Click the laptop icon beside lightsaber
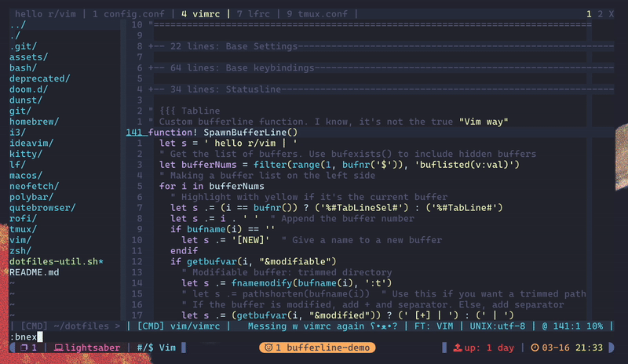 tap(58, 347)
